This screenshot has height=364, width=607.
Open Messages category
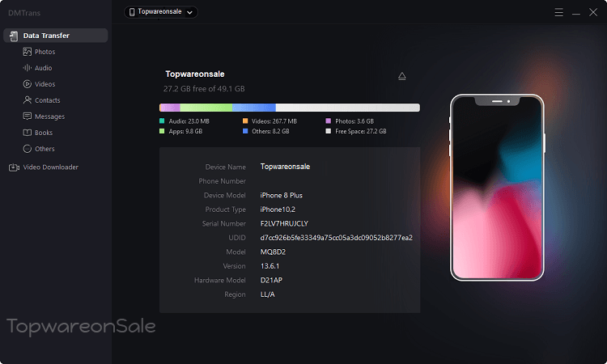coord(49,116)
